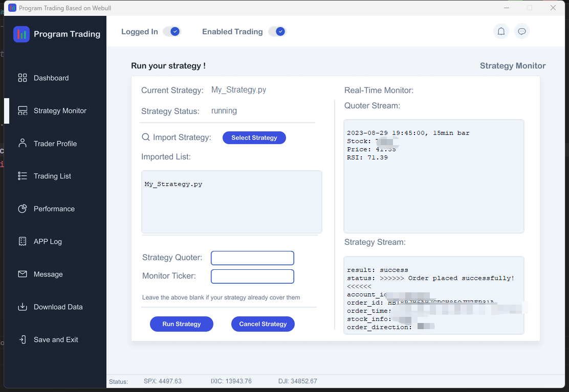Click the Import Strategy magnifier icon
The height and width of the screenshot is (392, 569).
(x=145, y=137)
